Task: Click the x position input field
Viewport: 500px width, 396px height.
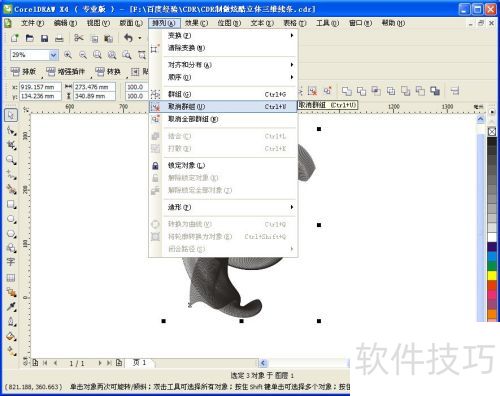Action: point(40,87)
